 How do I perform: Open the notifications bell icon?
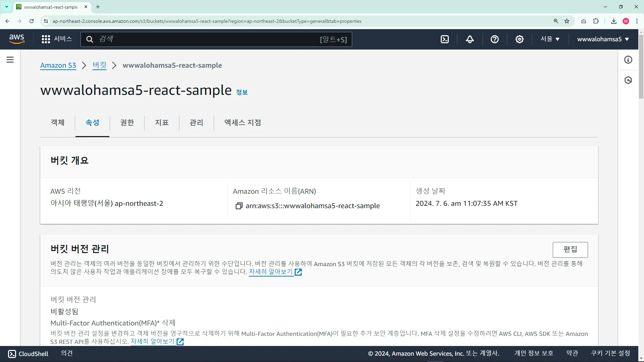pos(470,39)
